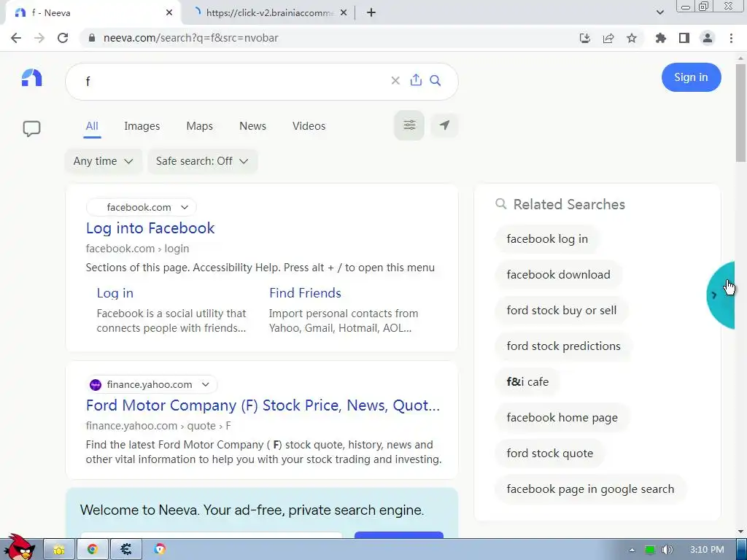The height and width of the screenshot is (560, 747).
Task: Close the f - Neeva tab
Action: point(169,13)
